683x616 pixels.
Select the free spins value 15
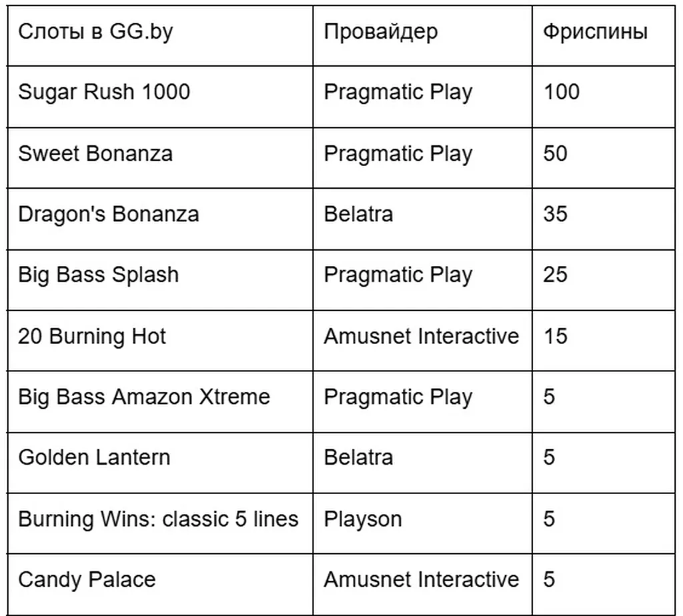point(556,336)
